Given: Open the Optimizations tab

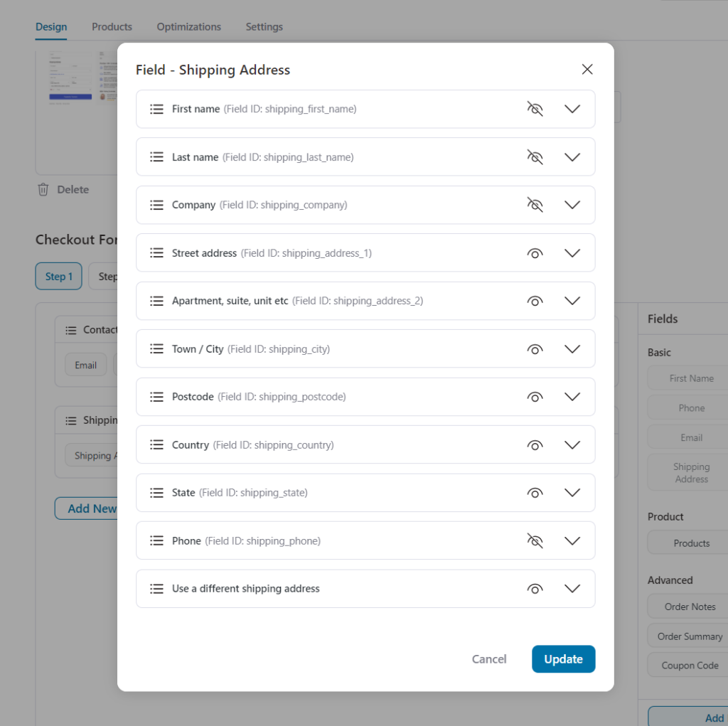Looking at the screenshot, I should pos(188,26).
